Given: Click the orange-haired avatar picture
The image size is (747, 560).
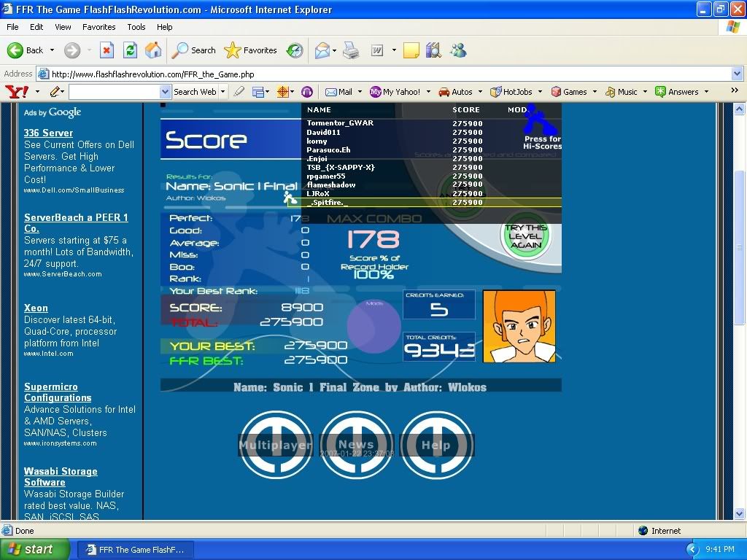Looking at the screenshot, I should 519,326.
